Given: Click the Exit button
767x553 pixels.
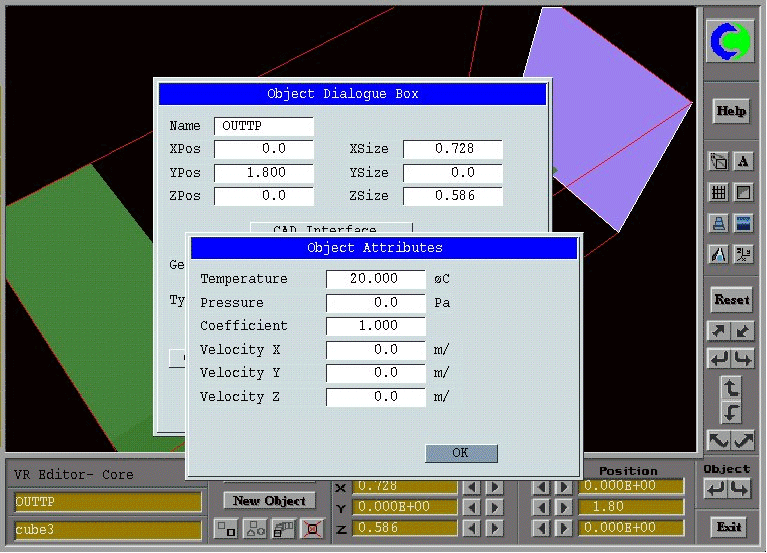Looking at the screenshot, I should click(x=730, y=526).
